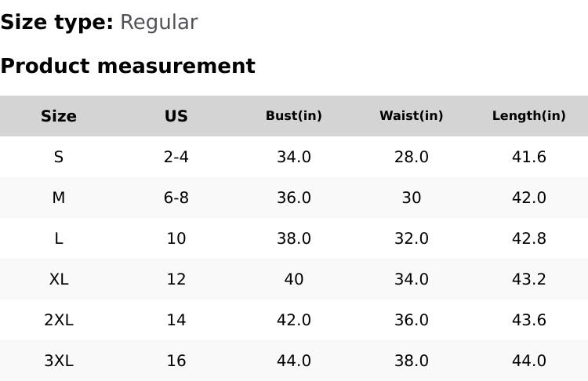
Task: Click the bust value 40 for XL
Action: tap(294, 279)
